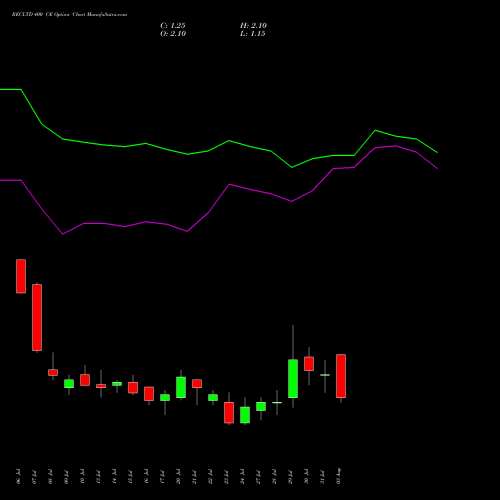Click the '06 Jul' date axis label
Viewport: 500px width, 500px height.
click(18, 477)
